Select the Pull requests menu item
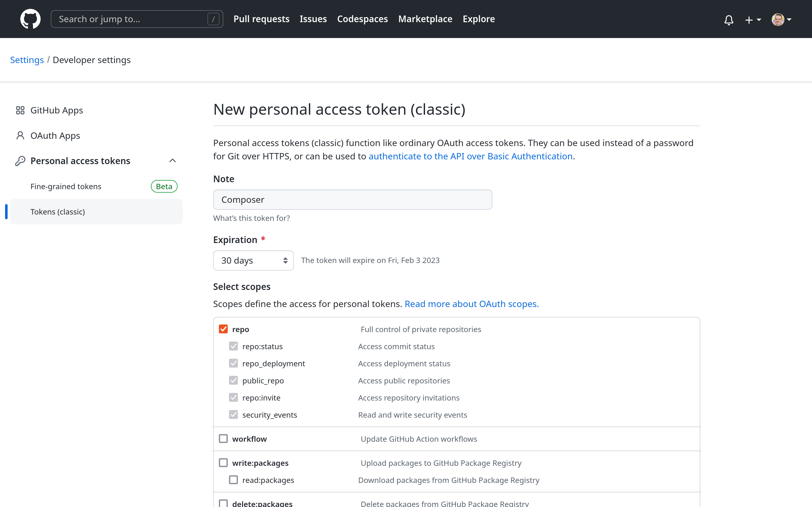Screen dimensions: 812x507 point(261,19)
